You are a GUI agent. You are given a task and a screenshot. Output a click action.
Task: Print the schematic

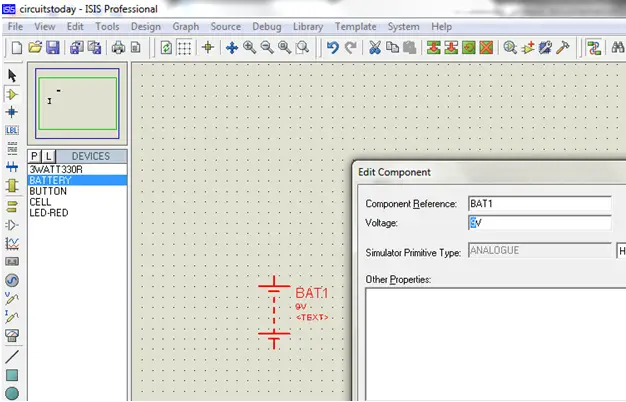(x=118, y=48)
